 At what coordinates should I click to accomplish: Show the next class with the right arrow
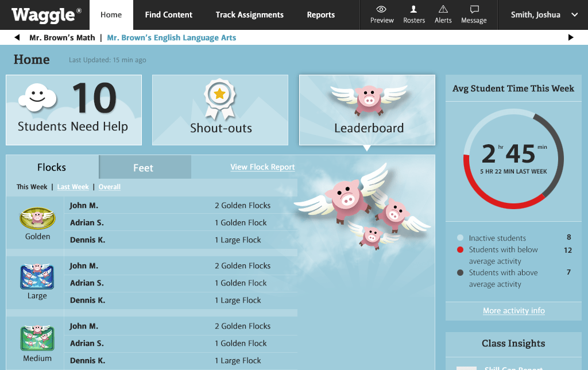click(x=571, y=37)
